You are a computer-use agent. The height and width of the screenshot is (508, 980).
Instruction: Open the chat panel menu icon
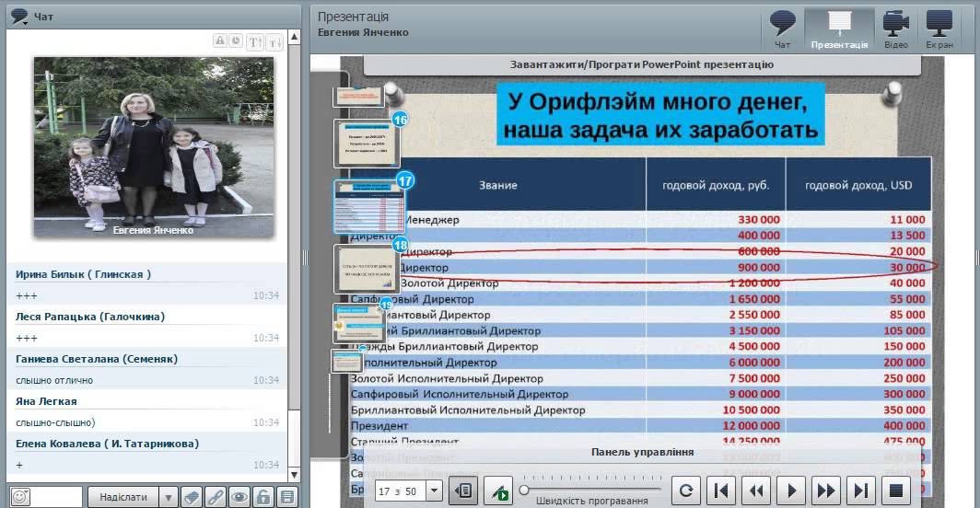click(x=19, y=17)
